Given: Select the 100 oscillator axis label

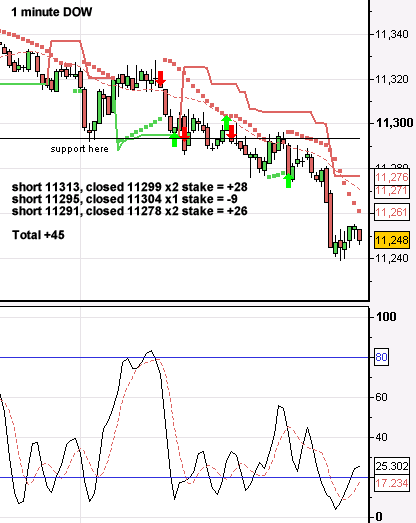Looking at the screenshot, I should click(x=386, y=317).
